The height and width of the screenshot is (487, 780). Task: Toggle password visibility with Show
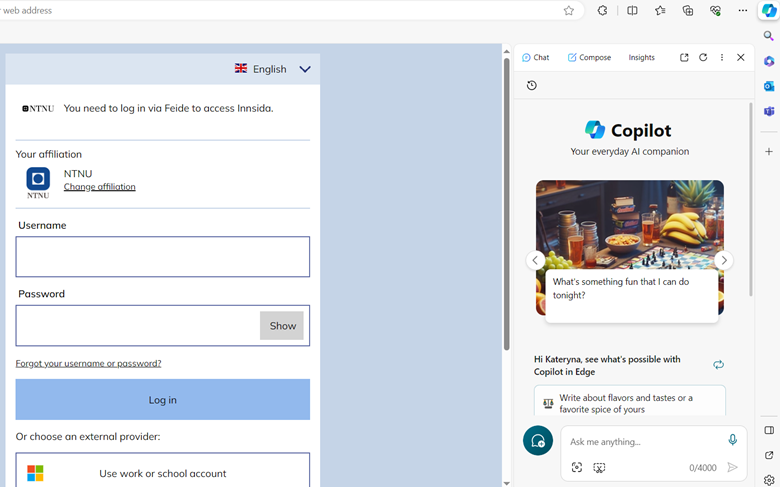(282, 326)
